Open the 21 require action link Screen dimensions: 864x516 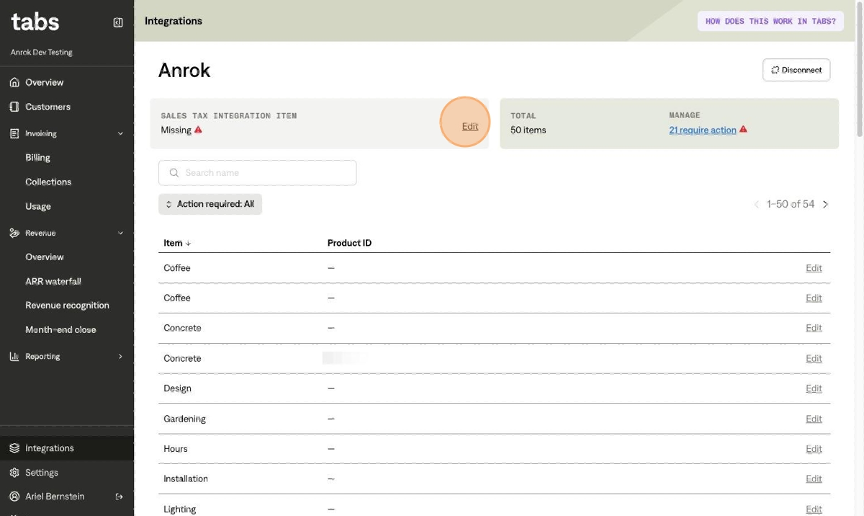pos(702,130)
